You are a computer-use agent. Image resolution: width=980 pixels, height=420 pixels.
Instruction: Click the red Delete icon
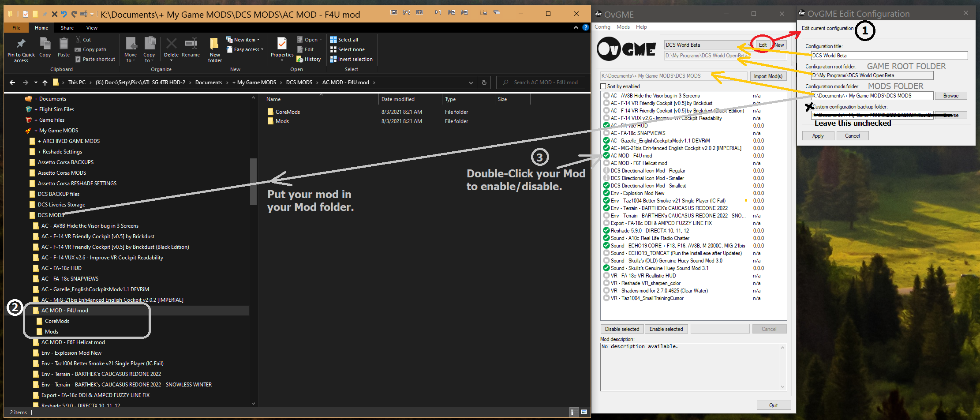(x=171, y=44)
